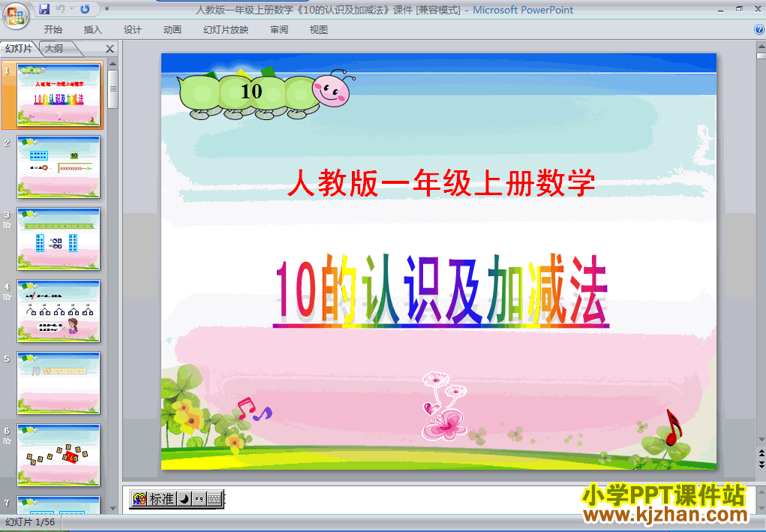
Task: Toggle half/full-width moon icon on IME bar
Action: pyautogui.click(x=184, y=499)
